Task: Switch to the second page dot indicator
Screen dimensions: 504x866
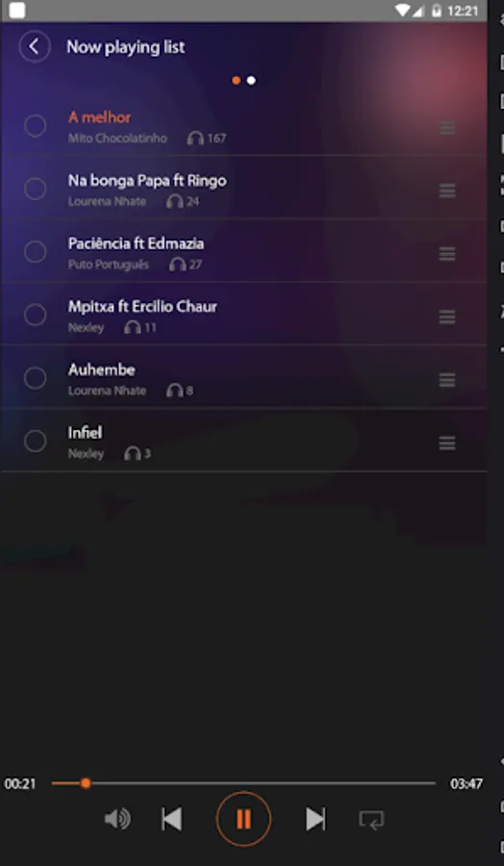Action: pos(251,81)
